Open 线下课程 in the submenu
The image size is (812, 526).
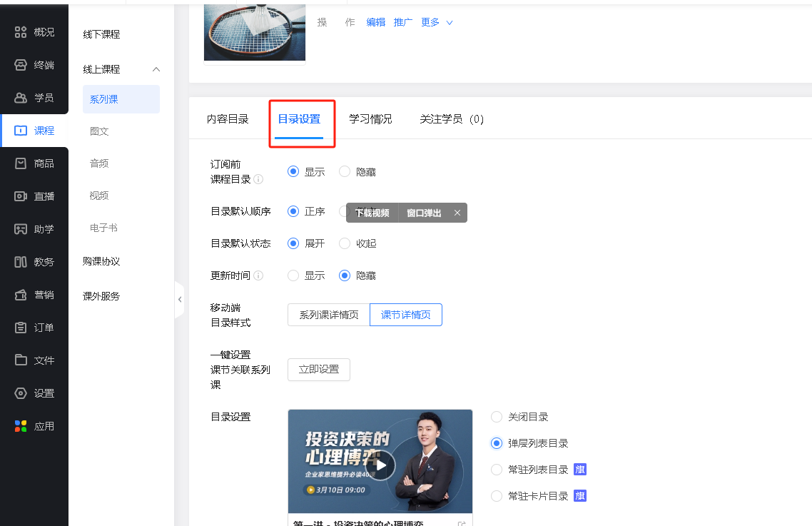click(101, 34)
